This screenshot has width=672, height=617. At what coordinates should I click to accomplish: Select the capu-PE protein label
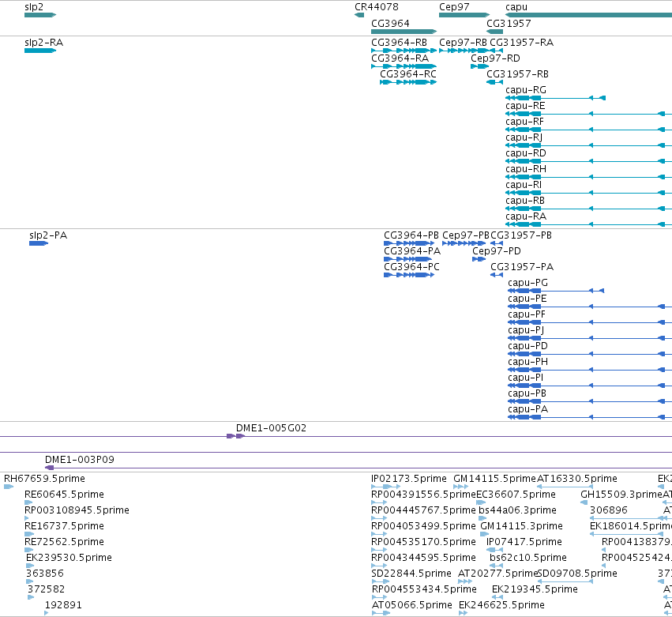[527, 299]
